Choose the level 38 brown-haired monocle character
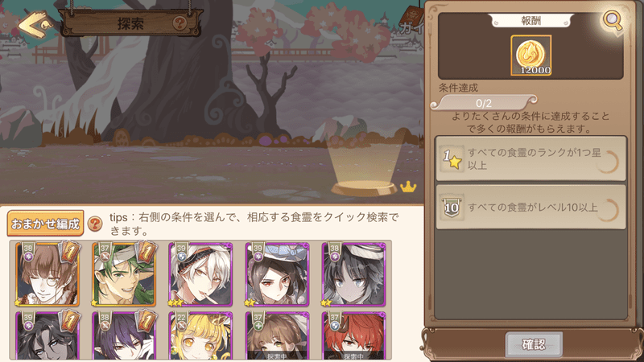The height and width of the screenshot is (362, 644). [x=47, y=274]
